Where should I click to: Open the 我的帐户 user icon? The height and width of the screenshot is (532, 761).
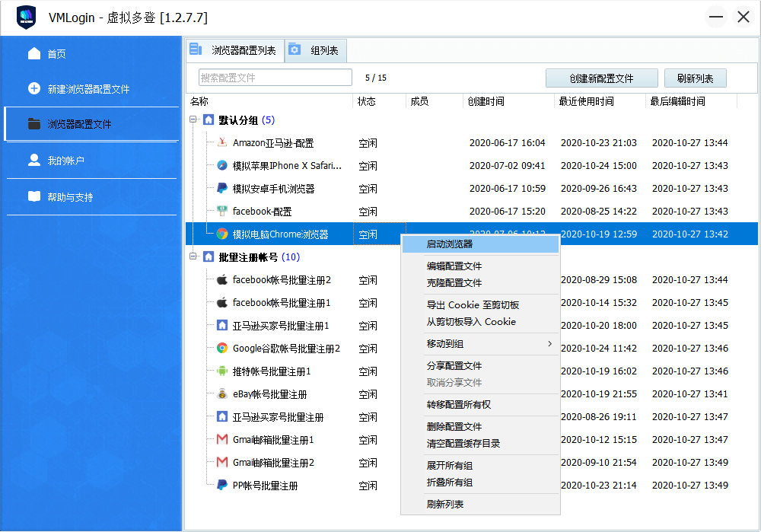click(34, 160)
